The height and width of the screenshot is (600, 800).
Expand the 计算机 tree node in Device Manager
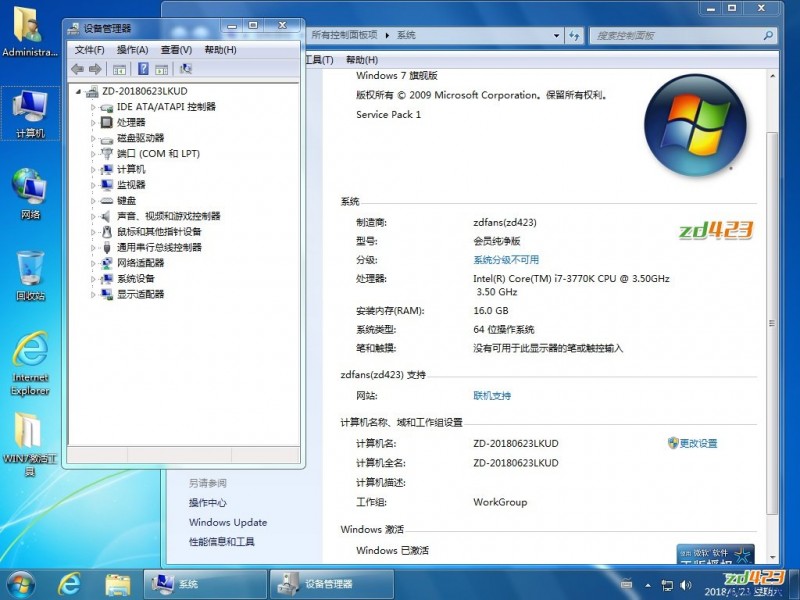pos(93,169)
